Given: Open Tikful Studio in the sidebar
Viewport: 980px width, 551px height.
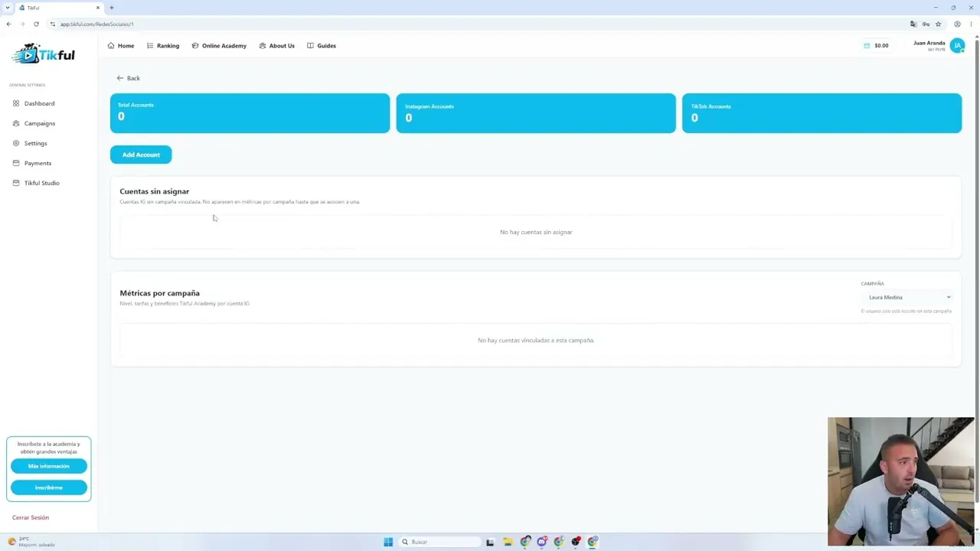Looking at the screenshot, I should (36, 183).
